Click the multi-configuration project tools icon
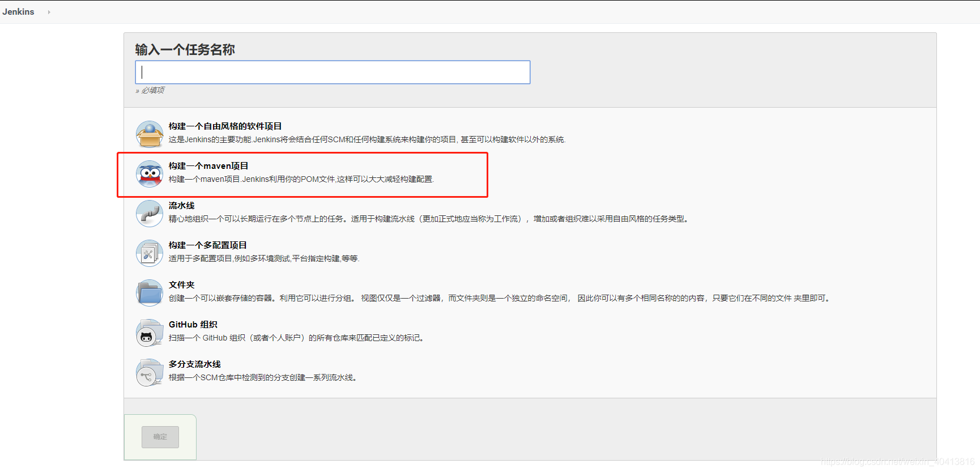Image resolution: width=980 pixels, height=472 pixels. [150, 253]
